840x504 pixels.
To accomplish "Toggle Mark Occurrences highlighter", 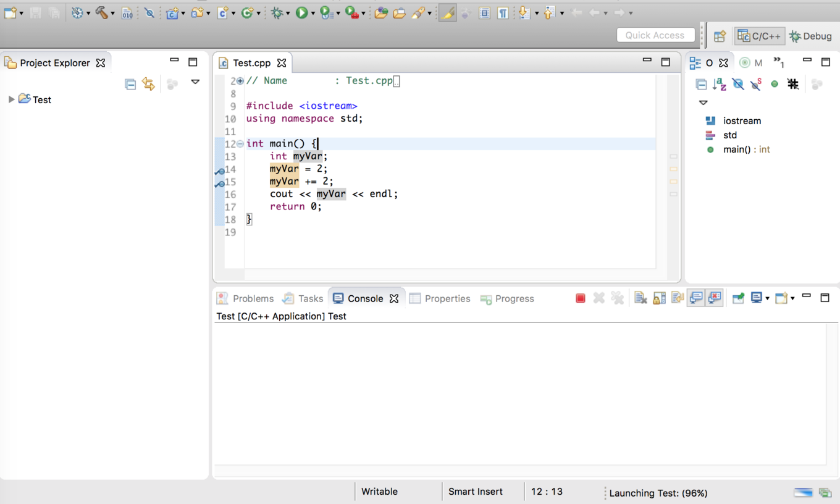I will coord(448,12).
